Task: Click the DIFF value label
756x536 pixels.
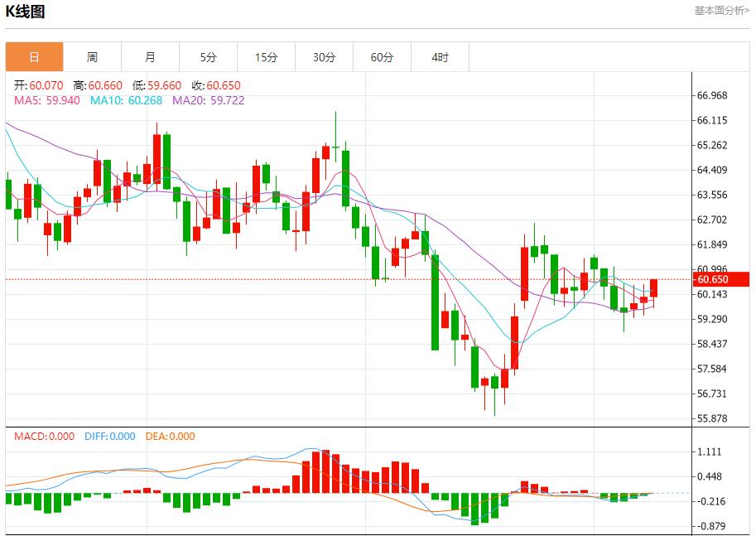Action: (109, 437)
